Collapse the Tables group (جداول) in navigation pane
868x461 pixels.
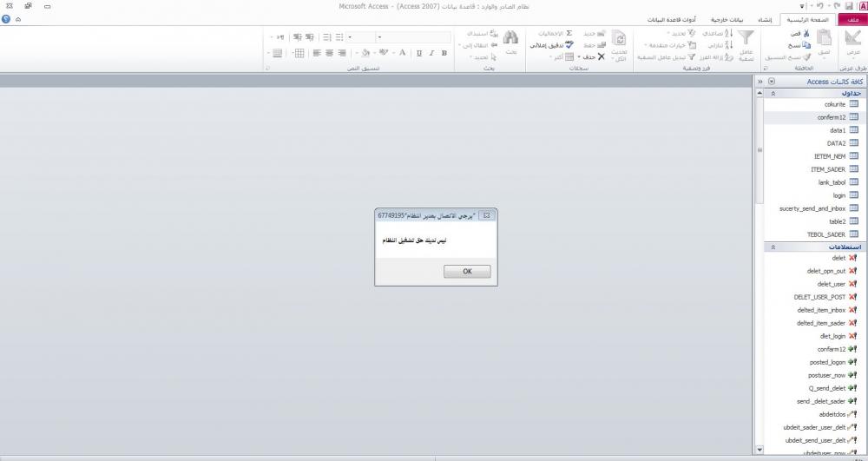[x=773, y=94]
